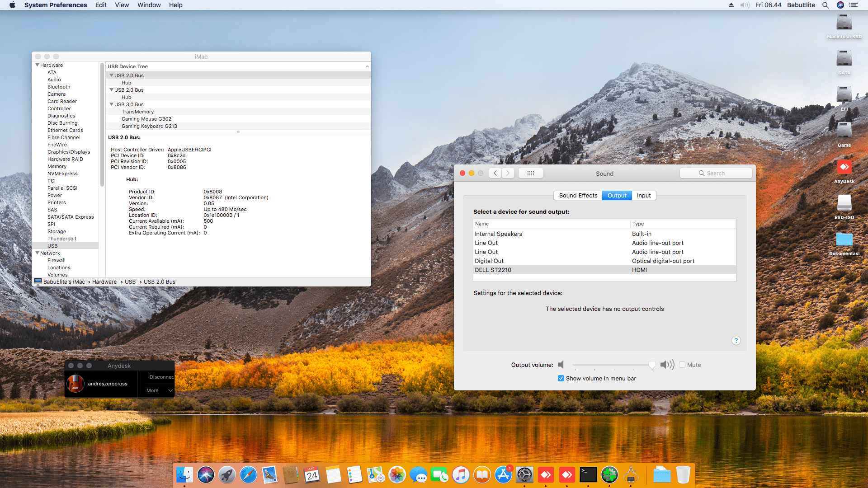Click the Show All grid icon in Sound preferences
Viewport: 868px width, 488px height.
click(530, 173)
